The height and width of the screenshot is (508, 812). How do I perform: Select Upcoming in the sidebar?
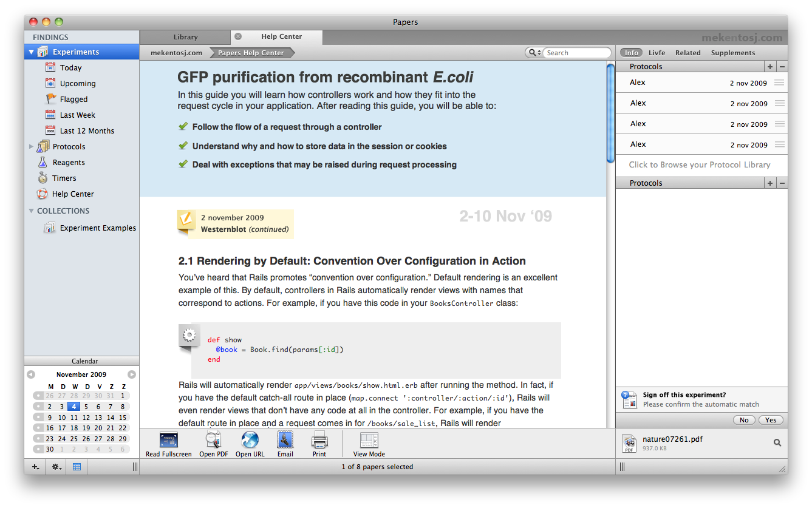click(x=78, y=84)
